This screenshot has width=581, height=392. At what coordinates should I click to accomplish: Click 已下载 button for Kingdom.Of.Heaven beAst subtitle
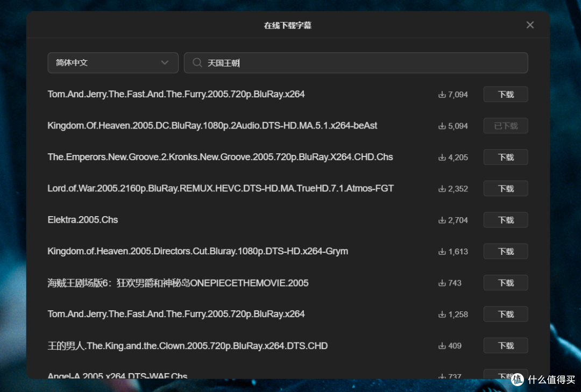(x=505, y=126)
